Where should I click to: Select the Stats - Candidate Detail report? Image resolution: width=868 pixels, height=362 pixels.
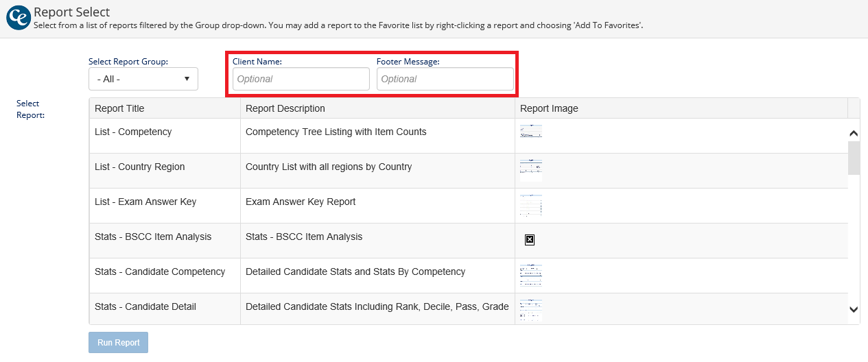[145, 306]
